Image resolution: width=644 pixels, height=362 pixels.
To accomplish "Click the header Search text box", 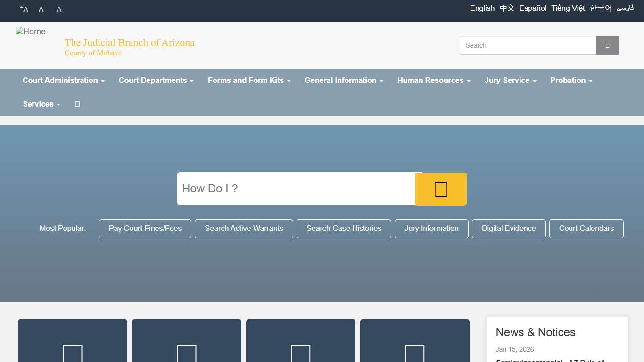I will point(528,45).
